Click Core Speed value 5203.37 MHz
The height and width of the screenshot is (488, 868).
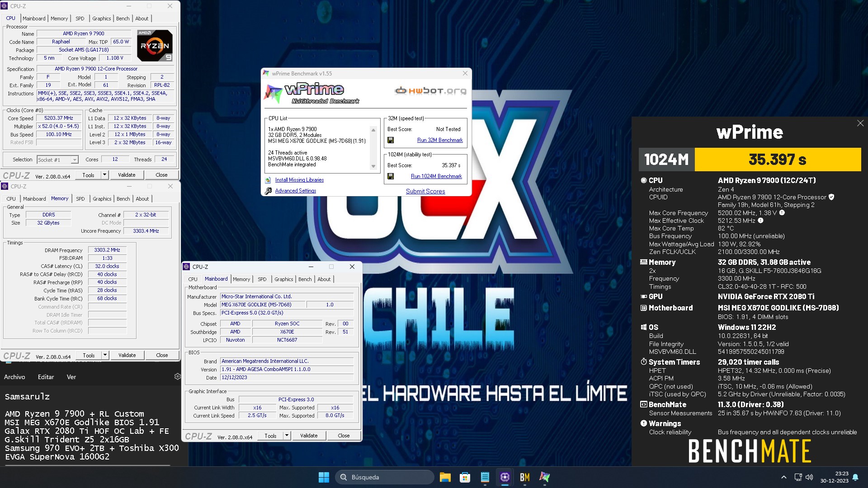[x=59, y=118]
